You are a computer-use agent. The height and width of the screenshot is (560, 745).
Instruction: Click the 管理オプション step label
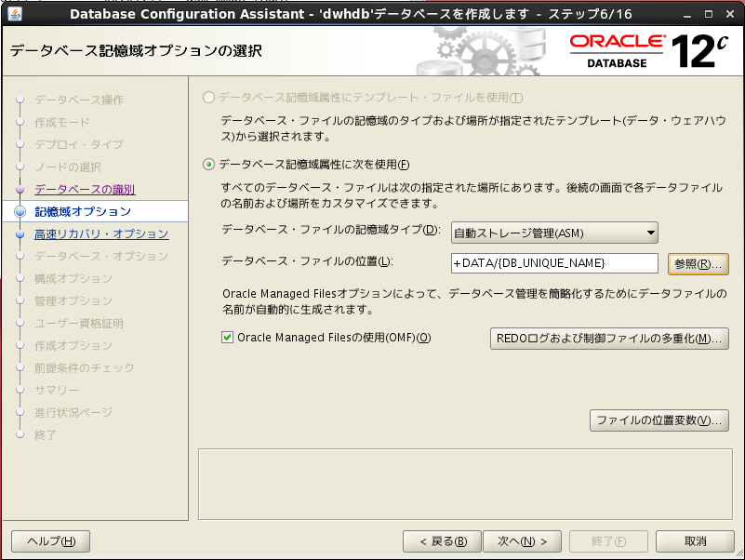point(73,300)
